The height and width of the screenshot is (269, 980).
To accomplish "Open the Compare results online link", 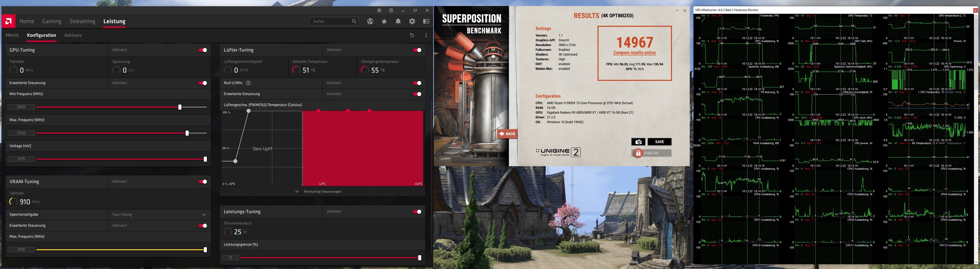I will pyautogui.click(x=634, y=53).
